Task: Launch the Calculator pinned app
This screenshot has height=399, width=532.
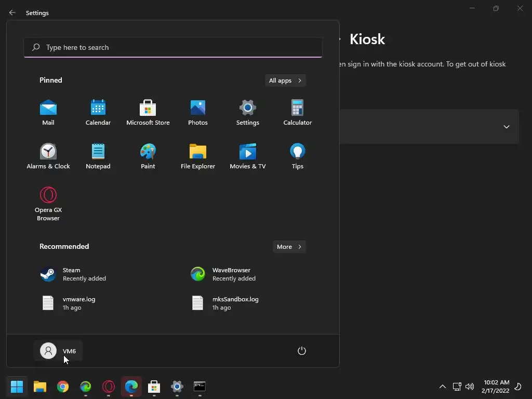Action: (x=298, y=112)
